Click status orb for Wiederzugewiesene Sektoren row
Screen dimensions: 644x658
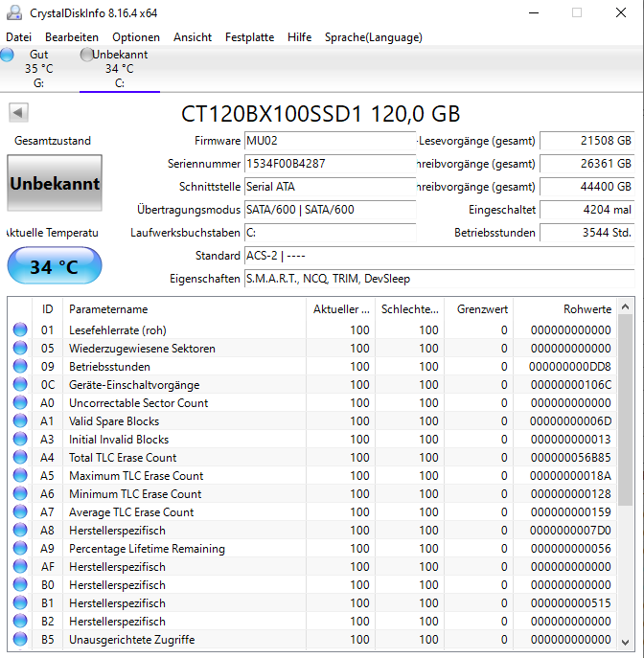pyautogui.click(x=20, y=348)
